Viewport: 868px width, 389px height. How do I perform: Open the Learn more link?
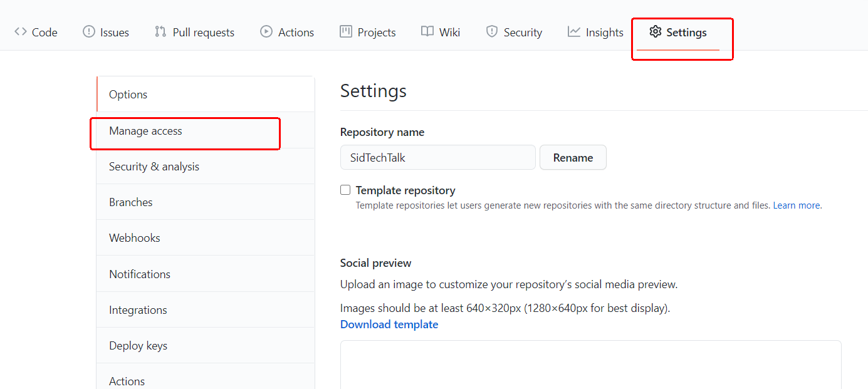pos(796,205)
